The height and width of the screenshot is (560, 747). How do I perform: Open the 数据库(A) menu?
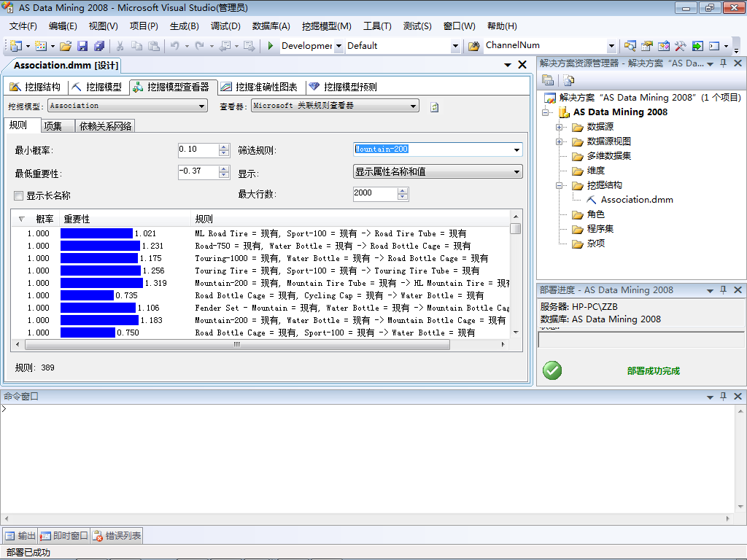point(271,26)
